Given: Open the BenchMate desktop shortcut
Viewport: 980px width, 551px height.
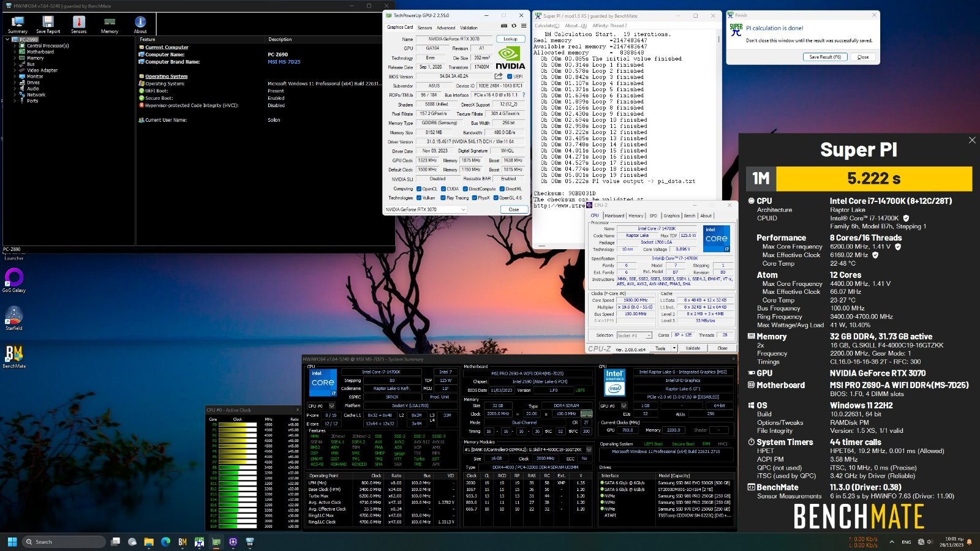Looking at the screenshot, I should pyautogui.click(x=13, y=356).
